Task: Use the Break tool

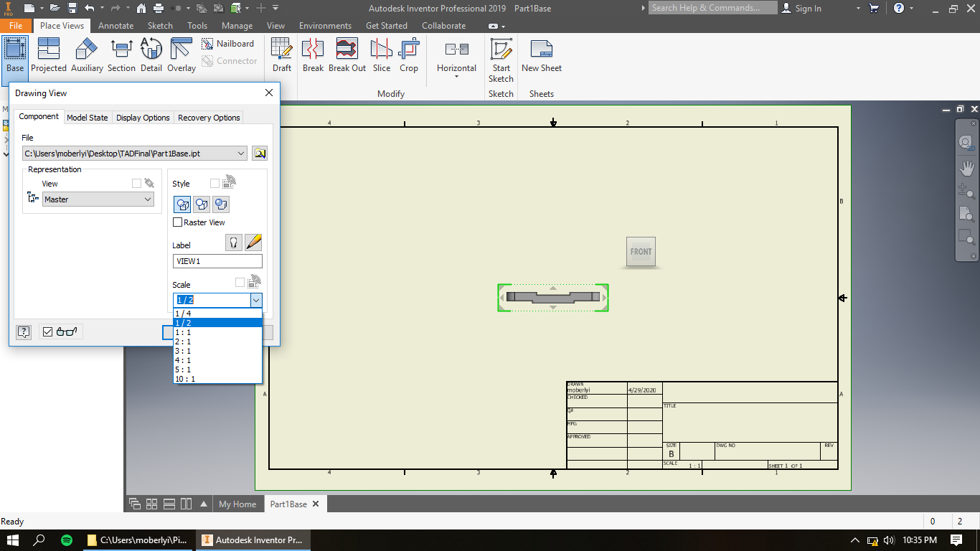Action: point(313,55)
